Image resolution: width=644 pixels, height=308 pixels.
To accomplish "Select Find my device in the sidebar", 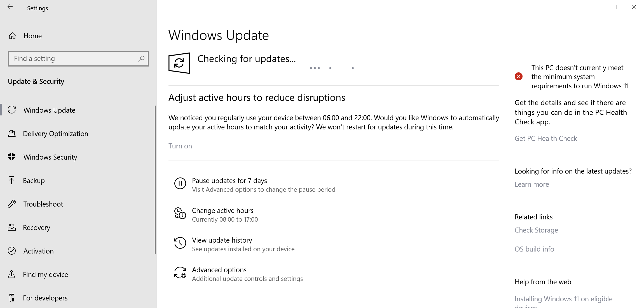I will click(x=45, y=274).
